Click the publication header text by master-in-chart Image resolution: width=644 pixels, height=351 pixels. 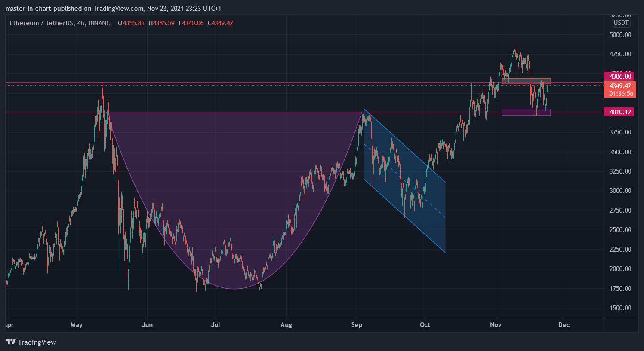coord(114,9)
